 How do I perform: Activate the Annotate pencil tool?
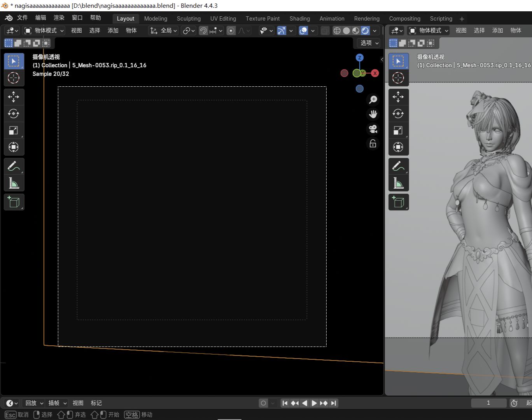tap(14, 166)
